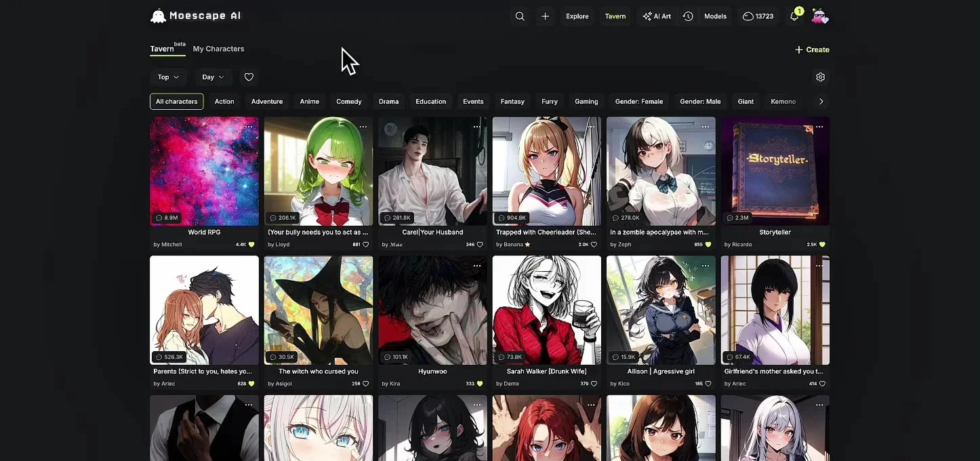980x461 pixels.
Task: Open three-dot menu on Allison card
Action: [705, 266]
